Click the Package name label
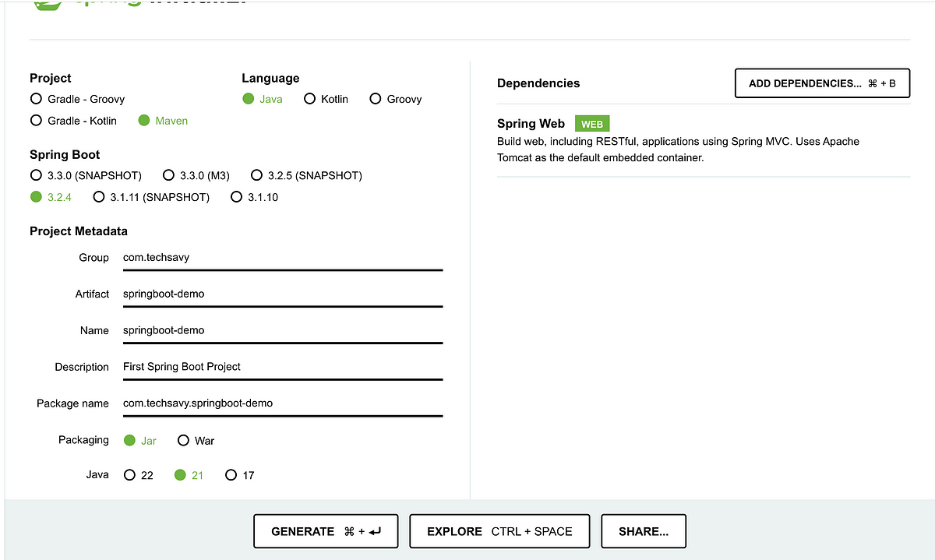Viewport: 935px width, 560px height. pos(72,403)
